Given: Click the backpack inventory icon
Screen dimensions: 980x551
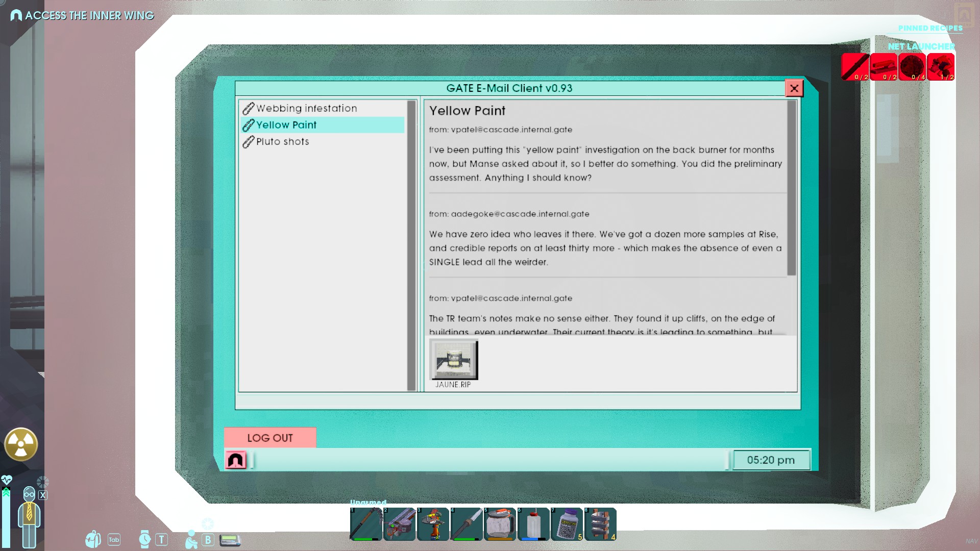Looking at the screenshot, I should [93, 539].
